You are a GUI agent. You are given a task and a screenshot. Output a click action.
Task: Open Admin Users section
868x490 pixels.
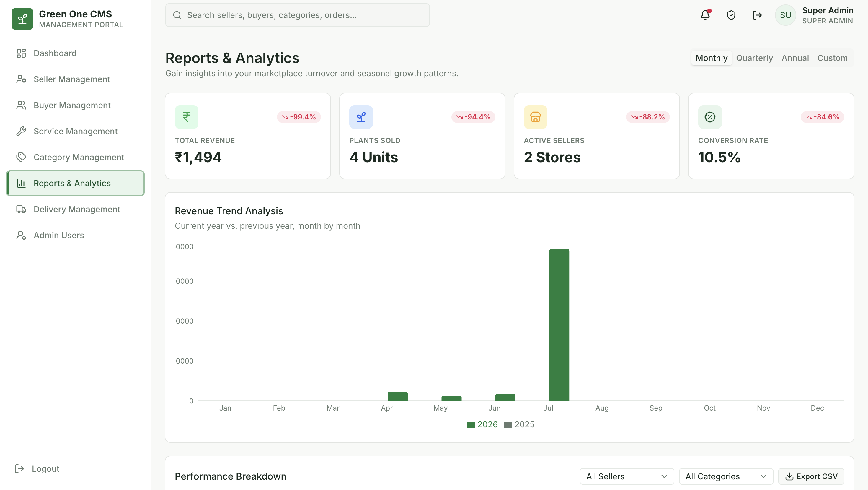(75, 235)
